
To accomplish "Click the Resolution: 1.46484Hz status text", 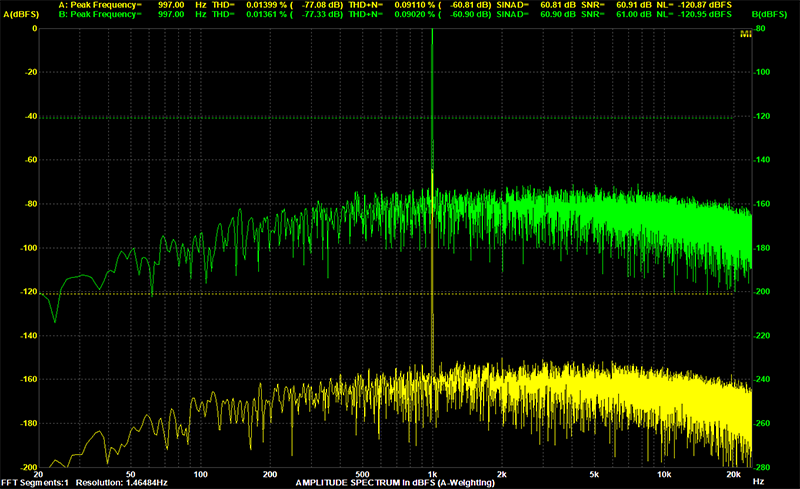I will point(121,482).
